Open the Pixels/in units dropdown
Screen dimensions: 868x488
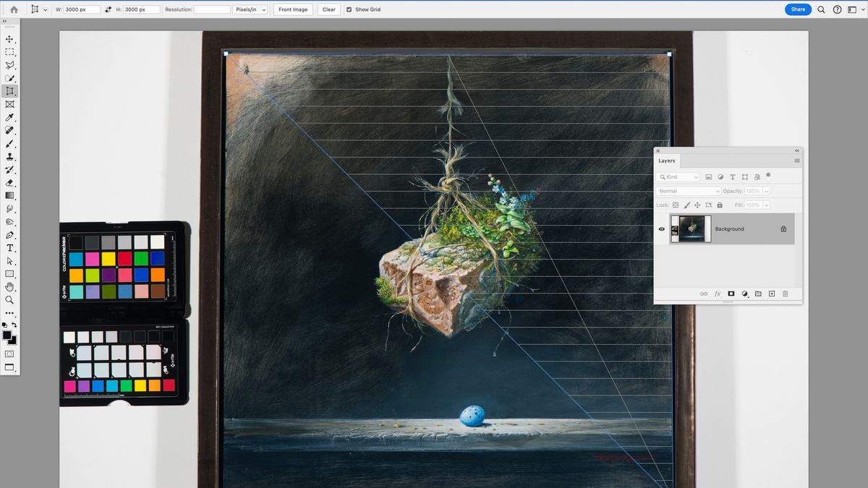(x=250, y=9)
